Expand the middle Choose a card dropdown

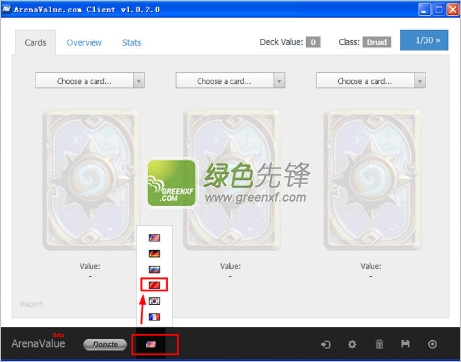[x=230, y=80]
